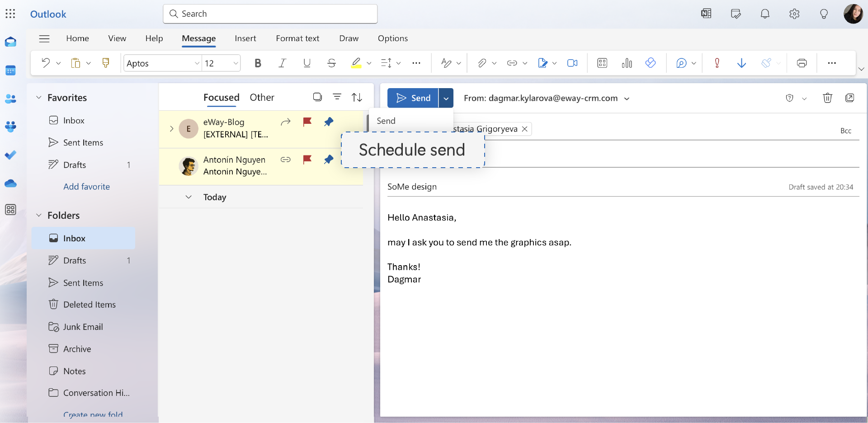868x423 pixels.
Task: Open the font size 12 dropdown
Action: click(x=236, y=63)
